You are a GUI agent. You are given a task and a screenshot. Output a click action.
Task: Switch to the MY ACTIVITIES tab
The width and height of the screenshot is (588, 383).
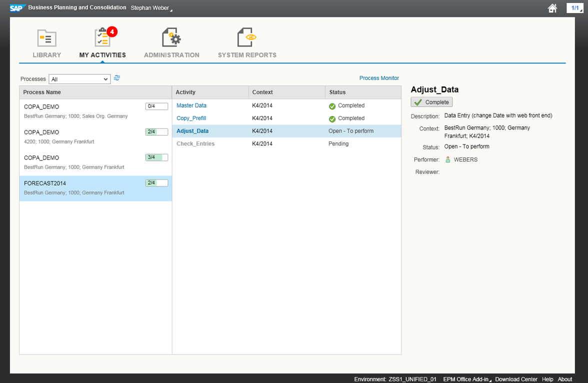(x=102, y=55)
